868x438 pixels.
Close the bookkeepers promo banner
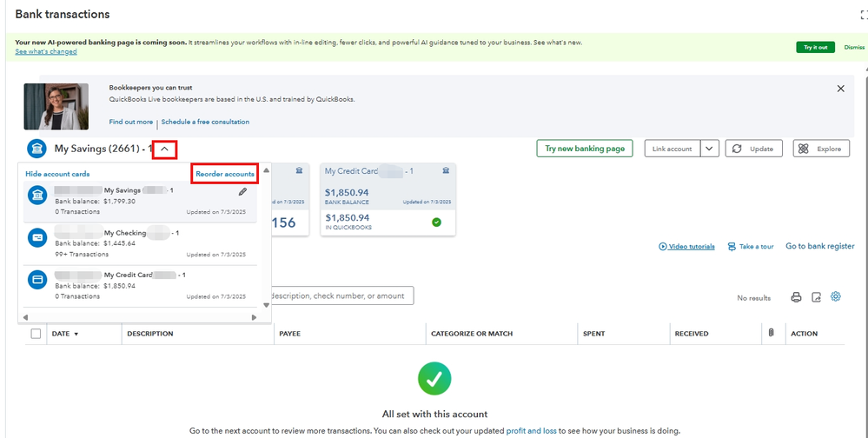point(841,89)
